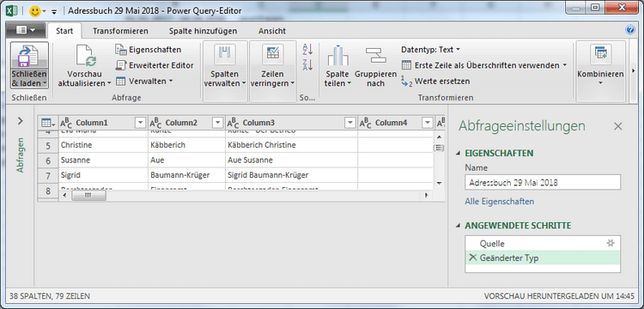Open the Ansicht tab
Image resolution: width=644 pixels, height=309 pixels.
tap(272, 31)
